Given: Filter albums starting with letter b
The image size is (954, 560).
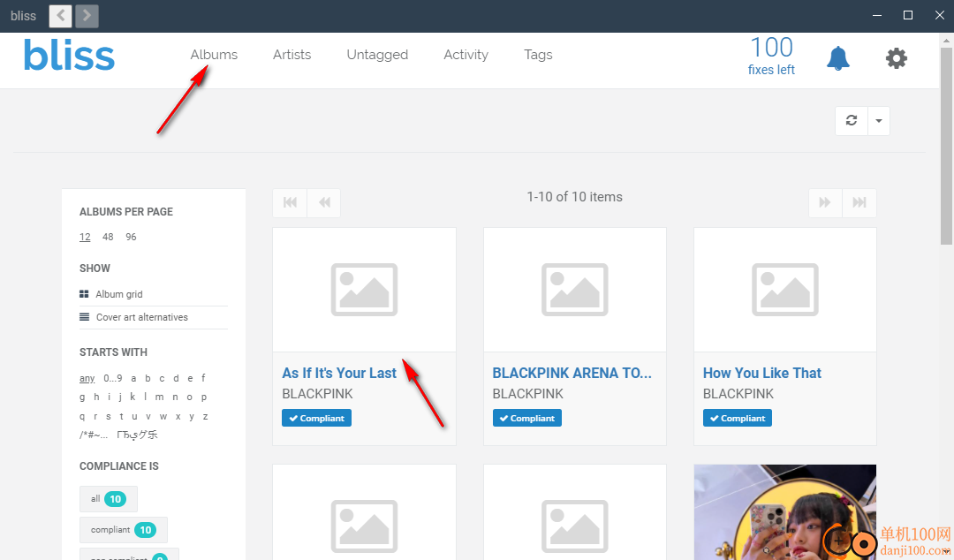Looking at the screenshot, I should 148,378.
